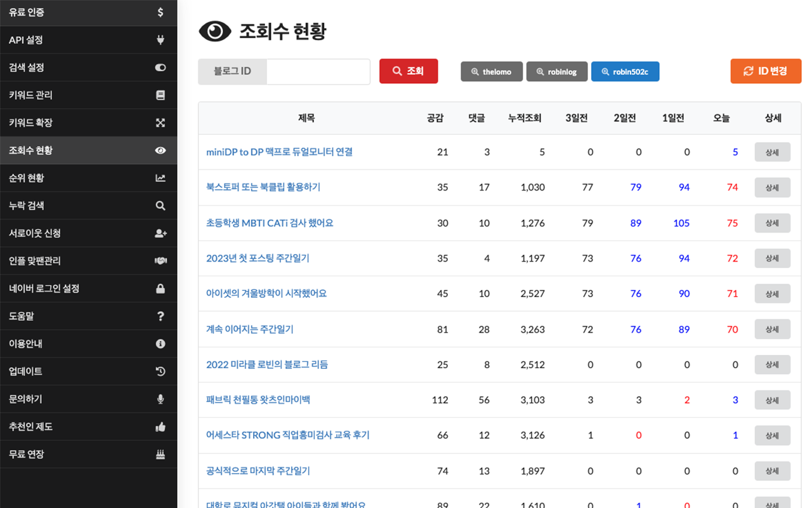Click the eye icon next to 검색 설정
Screen dimensions: 812x508
pyautogui.click(x=160, y=67)
